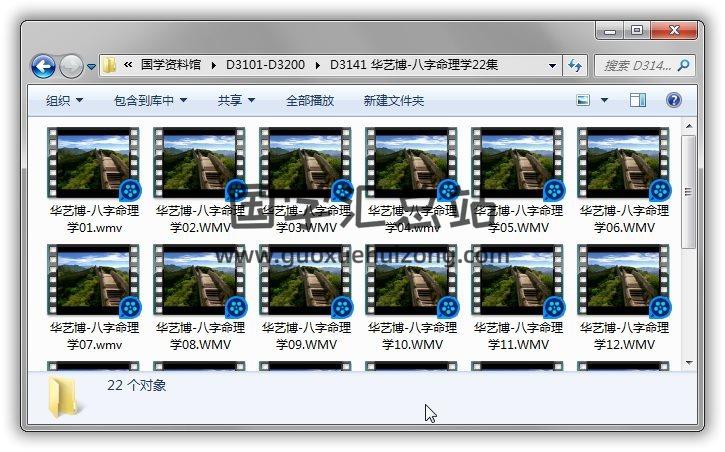Select video 华艺博-八字命理学02.WMV
Screen dimensions: 725x452
tap(200, 181)
